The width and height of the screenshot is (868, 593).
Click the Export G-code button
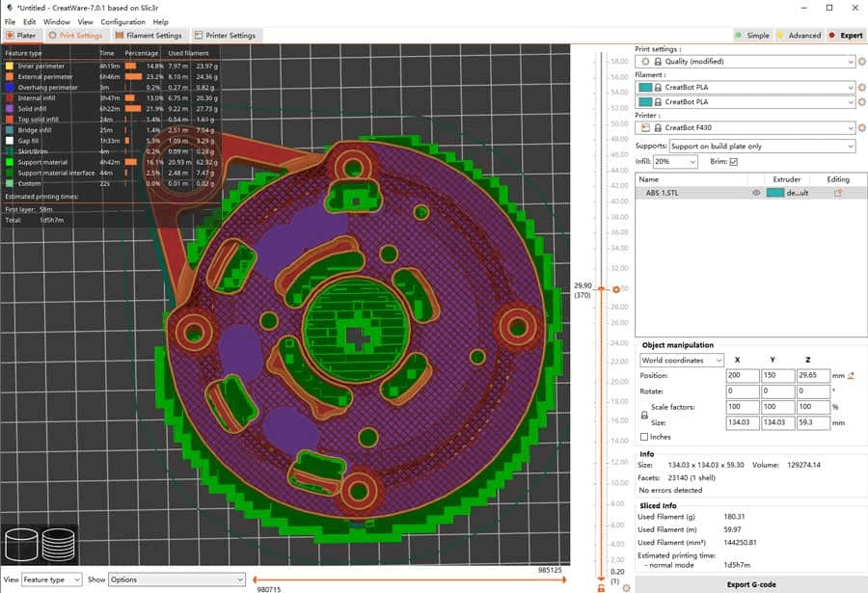coord(751,584)
